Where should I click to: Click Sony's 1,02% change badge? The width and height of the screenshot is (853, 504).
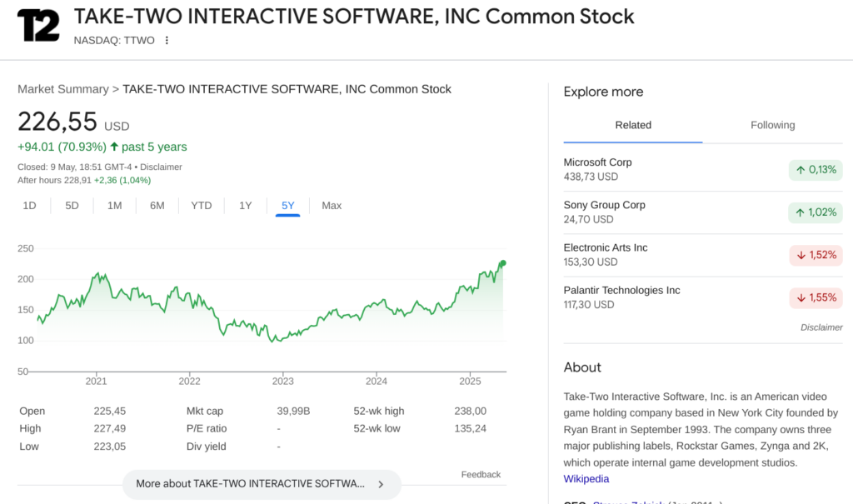click(816, 212)
